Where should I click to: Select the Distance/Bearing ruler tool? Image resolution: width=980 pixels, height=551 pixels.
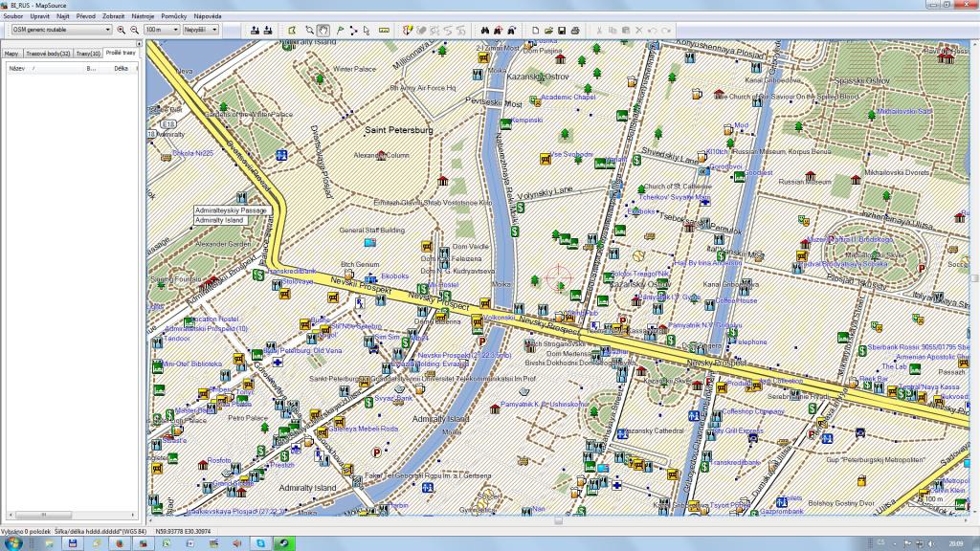click(384, 30)
